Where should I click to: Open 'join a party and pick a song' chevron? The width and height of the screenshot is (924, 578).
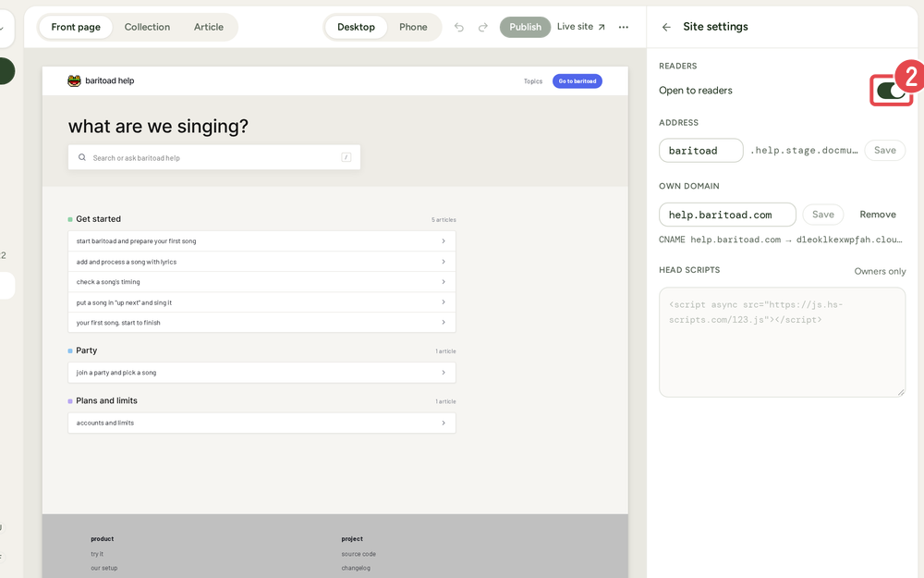[444, 373]
